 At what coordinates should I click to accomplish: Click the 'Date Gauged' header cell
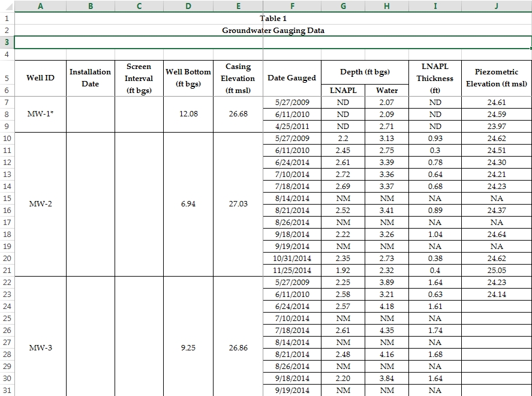[292, 78]
